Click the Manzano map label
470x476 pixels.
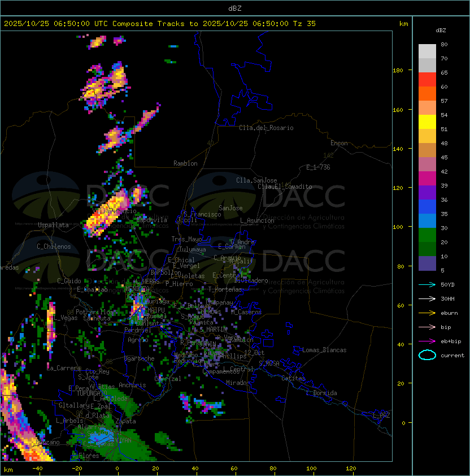(47, 442)
